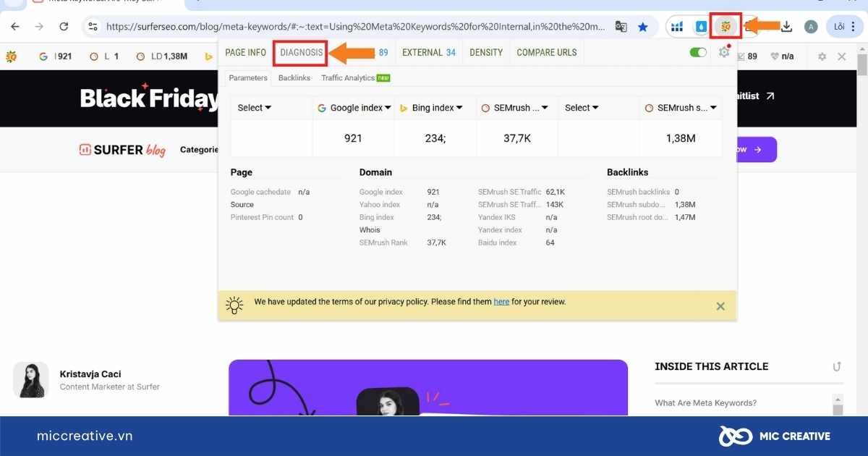Dismiss the privacy policy notice with X

coord(720,306)
